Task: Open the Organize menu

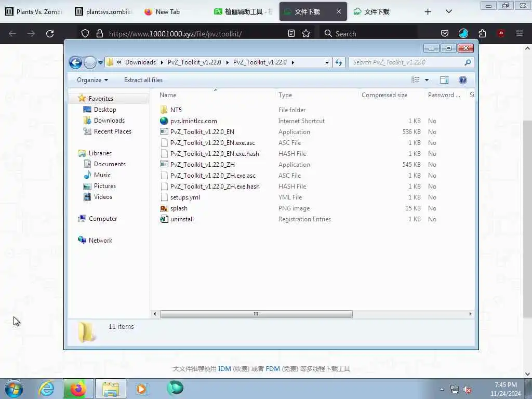Action: point(92,80)
